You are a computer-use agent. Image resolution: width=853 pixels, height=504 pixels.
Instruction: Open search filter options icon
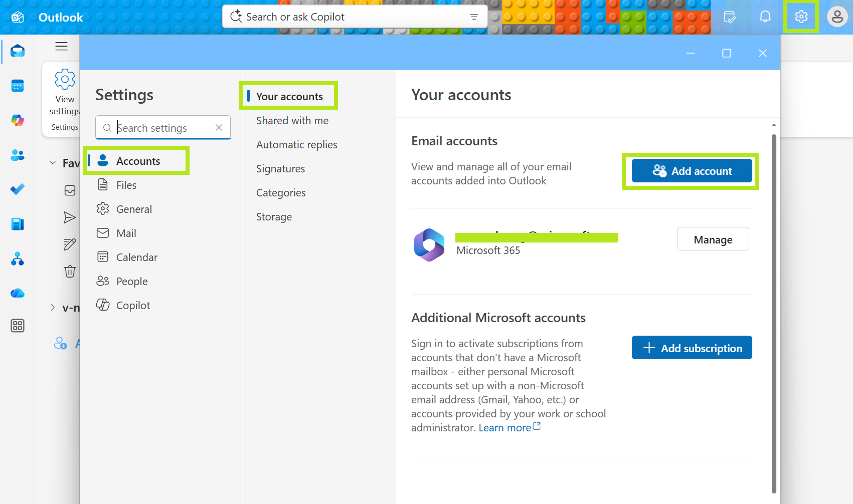tap(474, 17)
